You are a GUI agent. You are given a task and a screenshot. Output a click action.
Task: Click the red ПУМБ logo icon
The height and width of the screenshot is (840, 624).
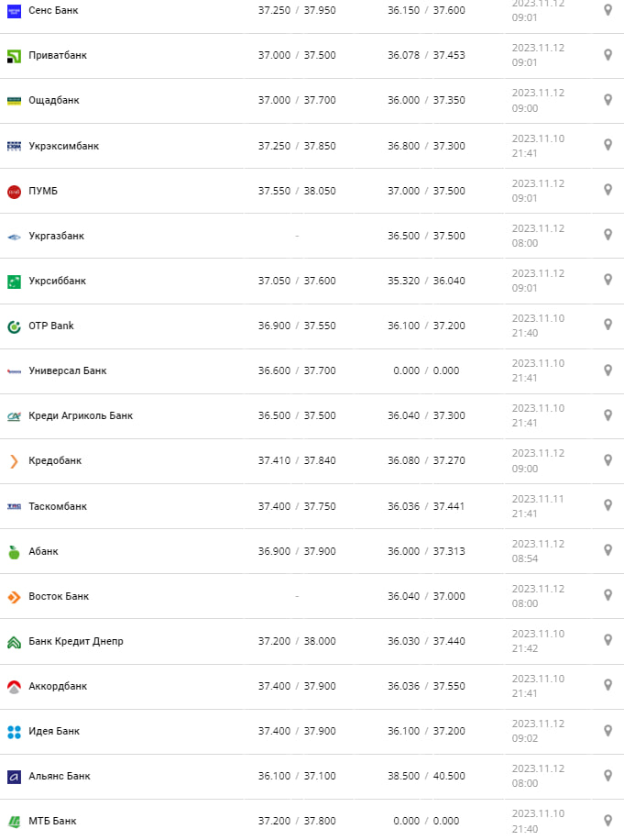click(14, 192)
